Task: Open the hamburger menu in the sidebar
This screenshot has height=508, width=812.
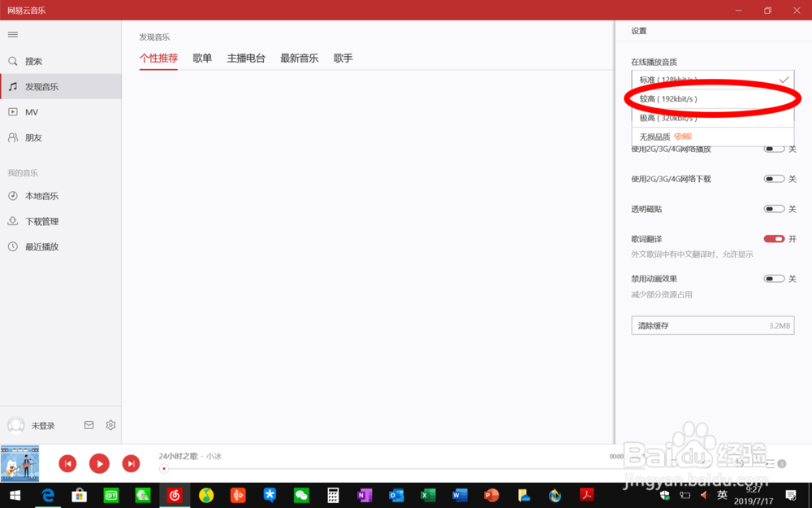Action: [13, 35]
